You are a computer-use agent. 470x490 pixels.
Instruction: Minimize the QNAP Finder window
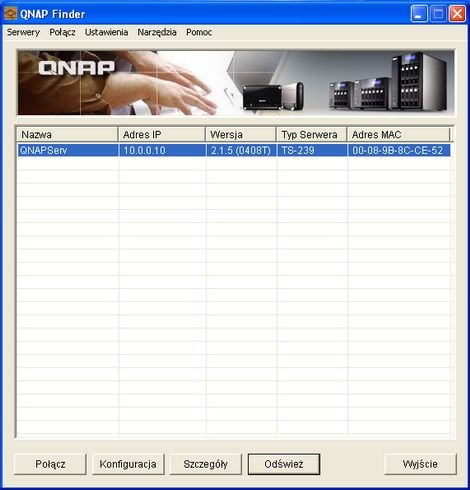point(419,14)
